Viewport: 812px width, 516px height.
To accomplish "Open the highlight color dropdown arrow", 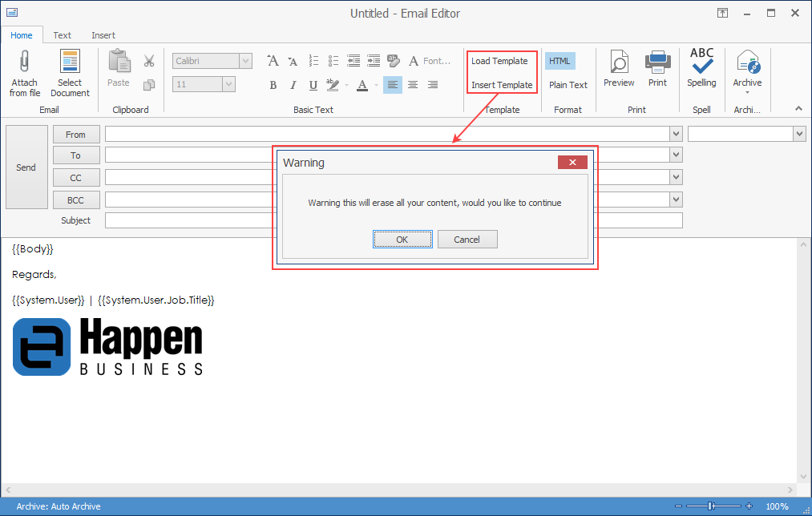I will tap(346, 85).
